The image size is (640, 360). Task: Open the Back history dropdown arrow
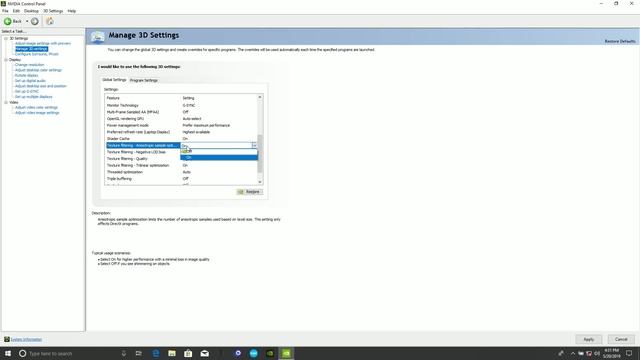click(x=27, y=21)
